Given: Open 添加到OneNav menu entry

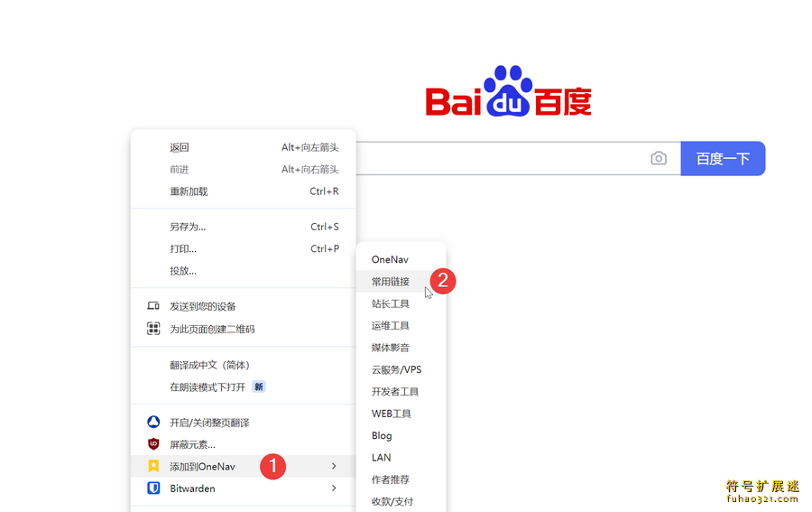Looking at the screenshot, I should tap(244, 466).
